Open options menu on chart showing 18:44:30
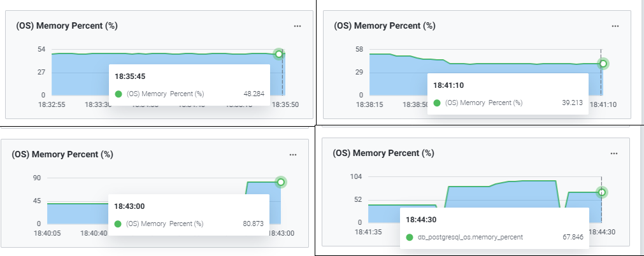 tap(615, 153)
